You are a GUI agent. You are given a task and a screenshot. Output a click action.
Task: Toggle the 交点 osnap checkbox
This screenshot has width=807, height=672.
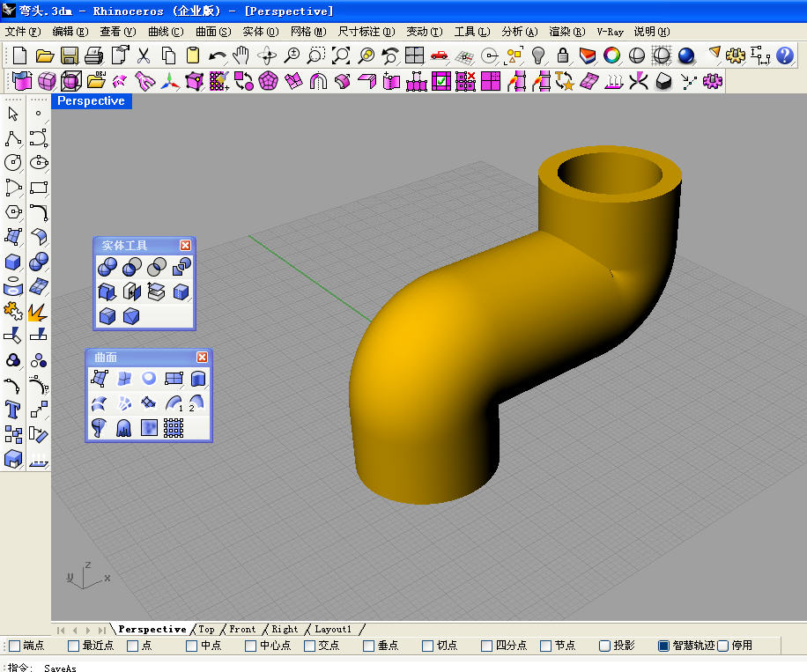click(x=310, y=646)
